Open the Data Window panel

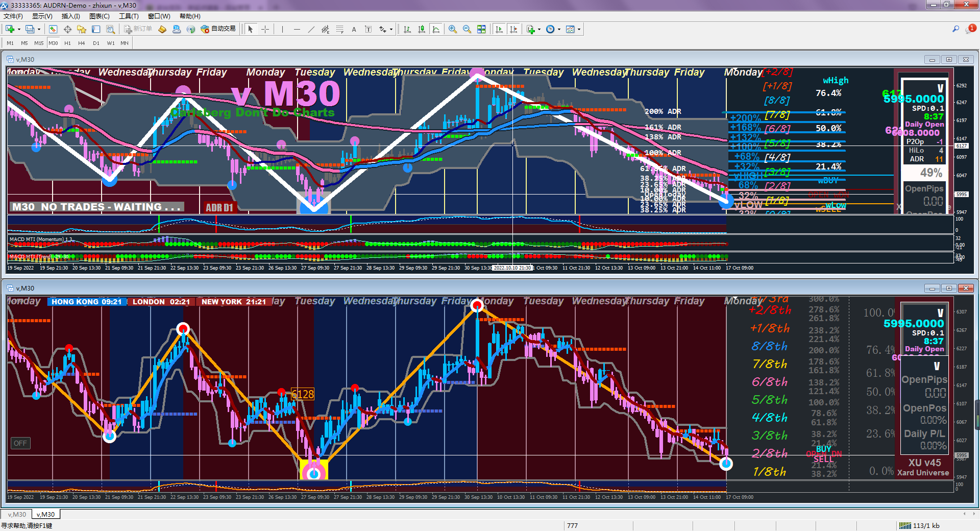(x=67, y=29)
